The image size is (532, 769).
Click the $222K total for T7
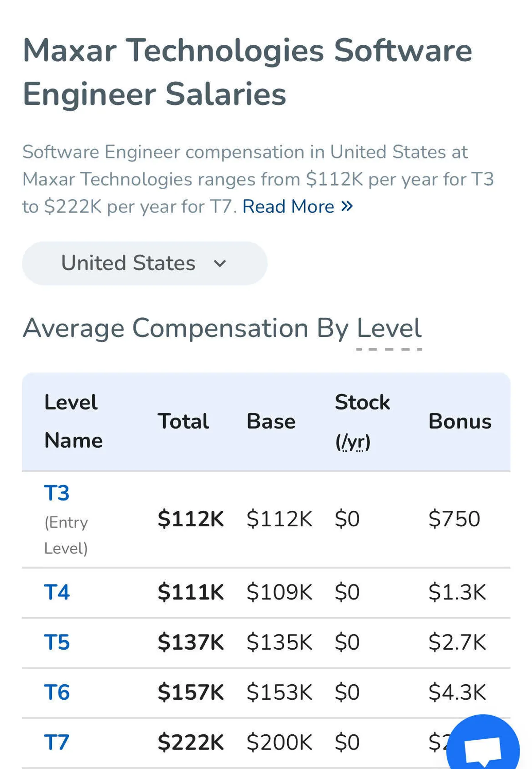click(191, 742)
